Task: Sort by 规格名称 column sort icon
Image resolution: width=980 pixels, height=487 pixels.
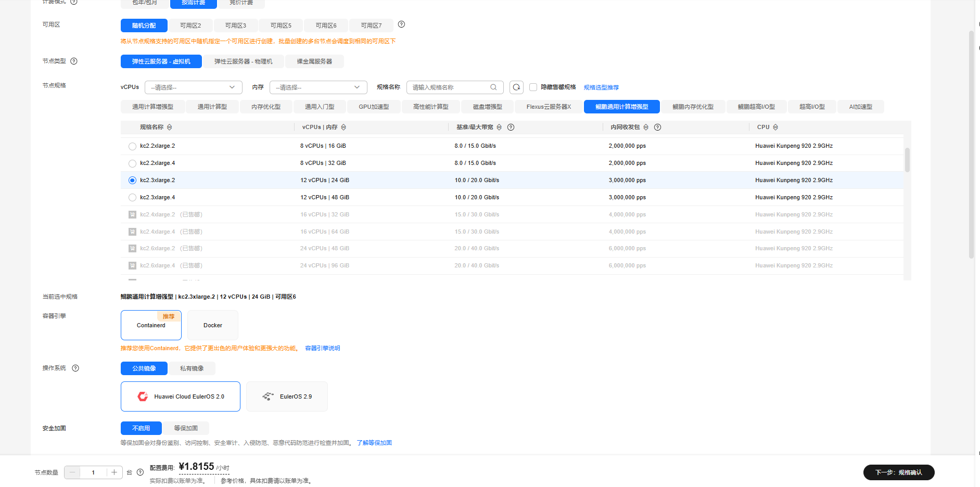Action: coord(170,127)
